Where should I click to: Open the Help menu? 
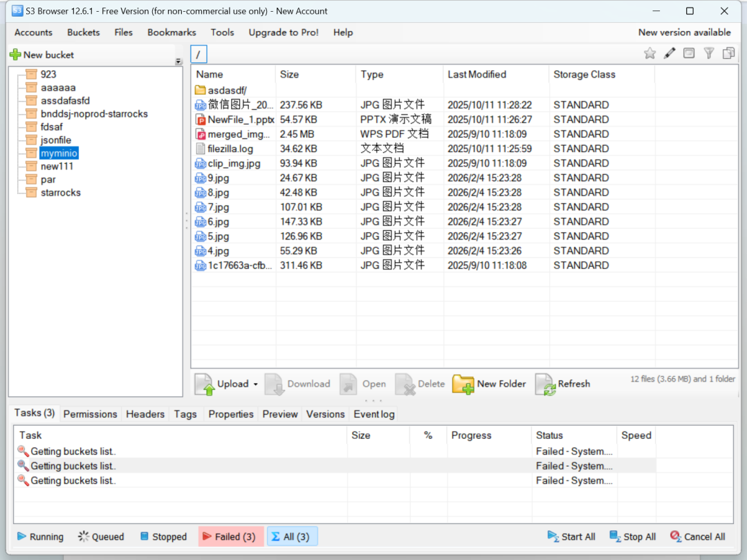(x=343, y=32)
